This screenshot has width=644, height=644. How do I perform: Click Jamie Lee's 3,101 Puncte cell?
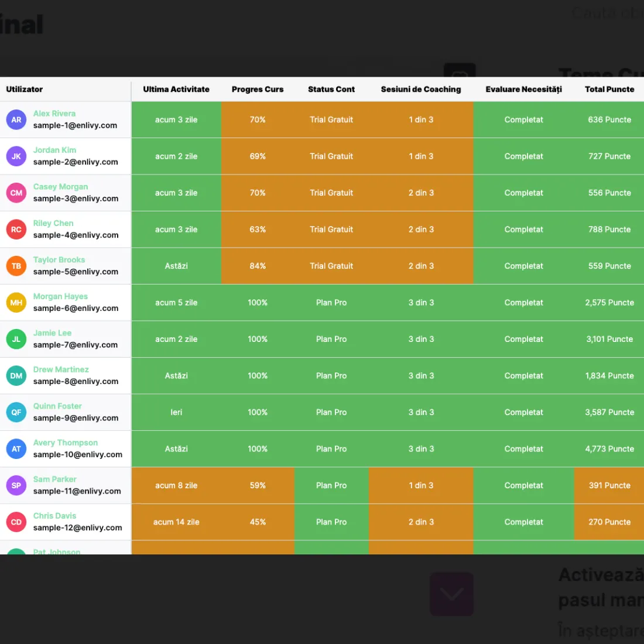[609, 339]
